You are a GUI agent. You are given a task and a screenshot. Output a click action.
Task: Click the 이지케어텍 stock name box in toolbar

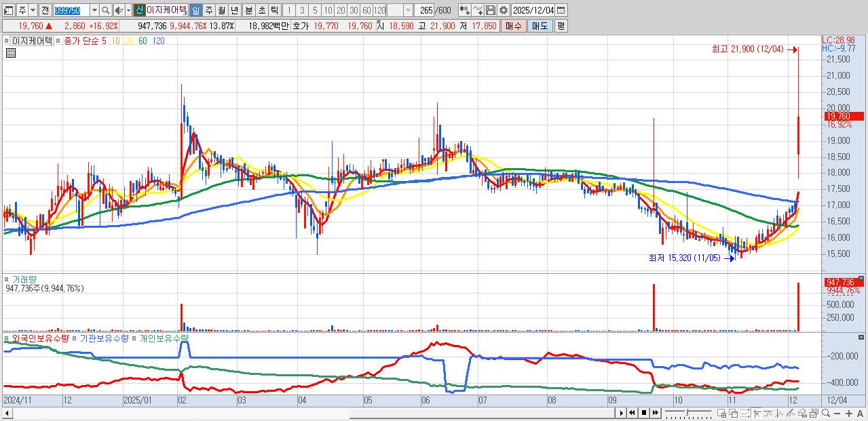pos(167,10)
